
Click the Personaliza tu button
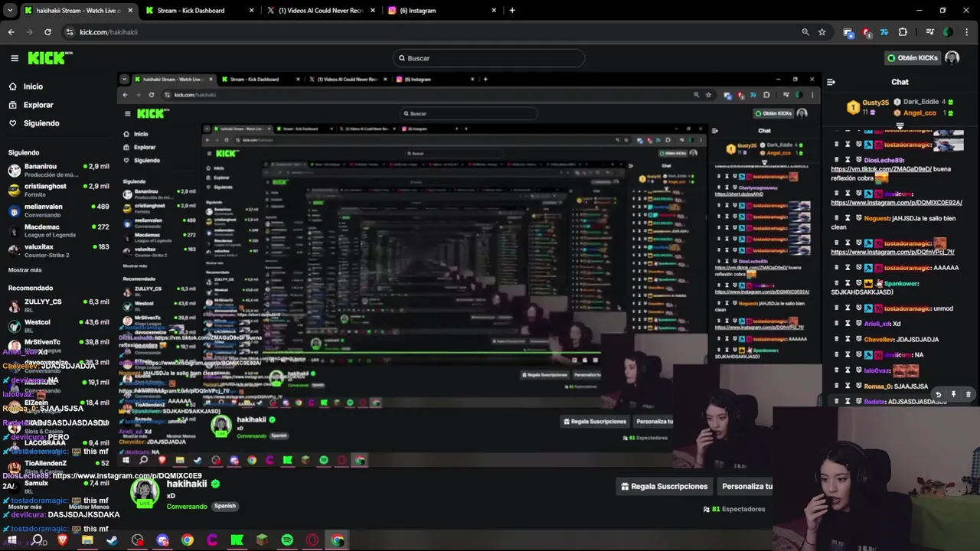tap(745, 486)
